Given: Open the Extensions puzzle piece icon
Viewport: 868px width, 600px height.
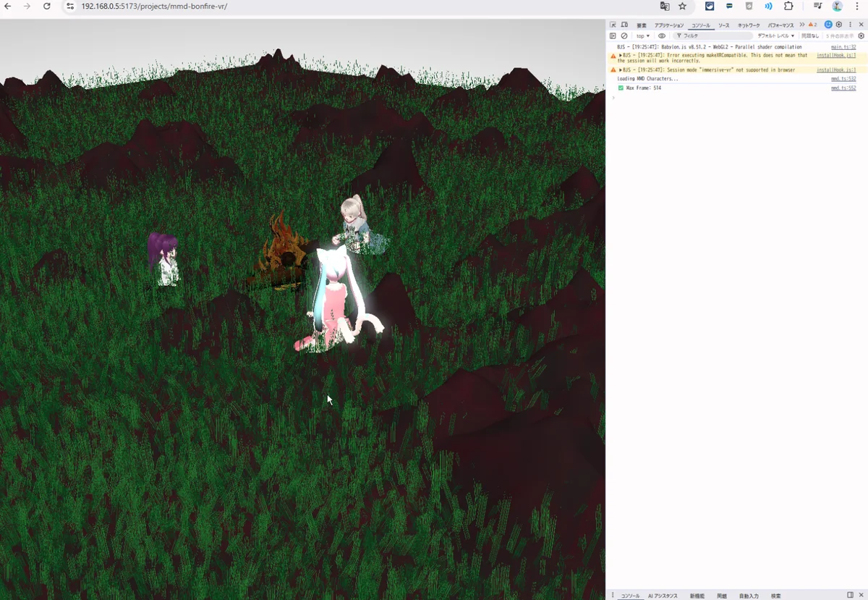Looking at the screenshot, I should (788, 7).
